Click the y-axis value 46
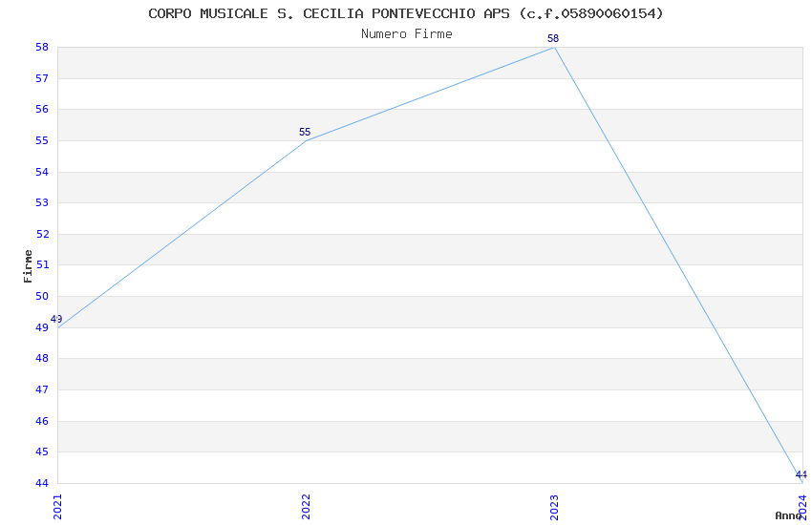This screenshot has width=812, height=525. click(42, 421)
